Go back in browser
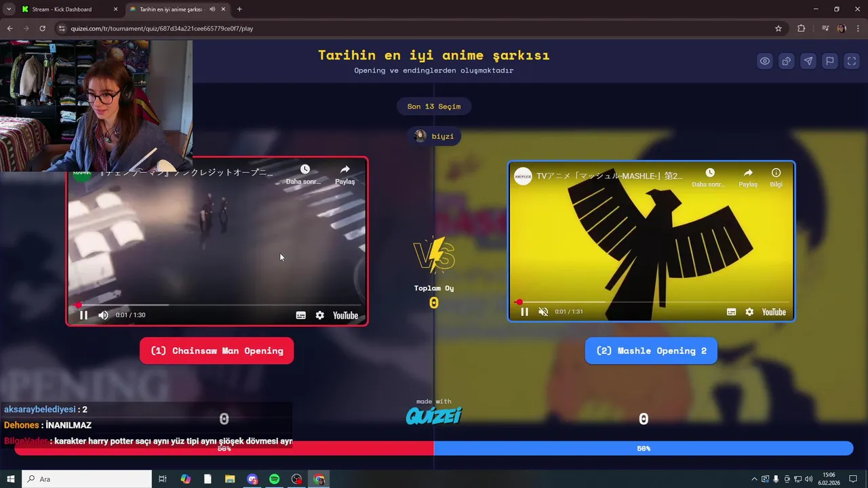Viewport: 868px width, 488px height. (x=9, y=28)
